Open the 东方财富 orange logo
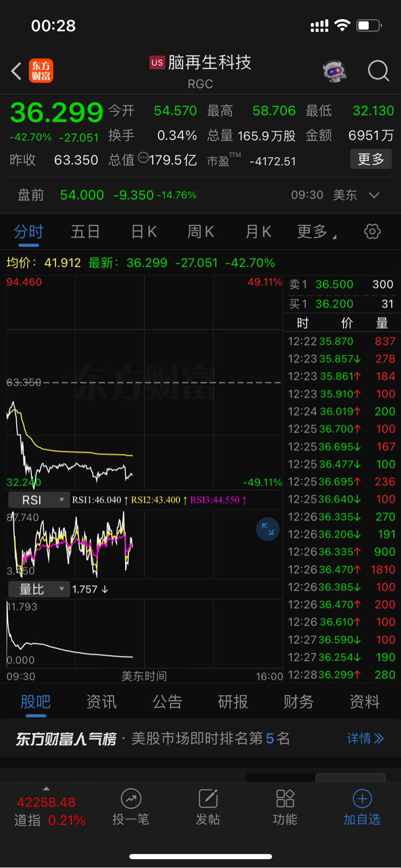Viewport: 401px width, 868px height. (x=41, y=71)
